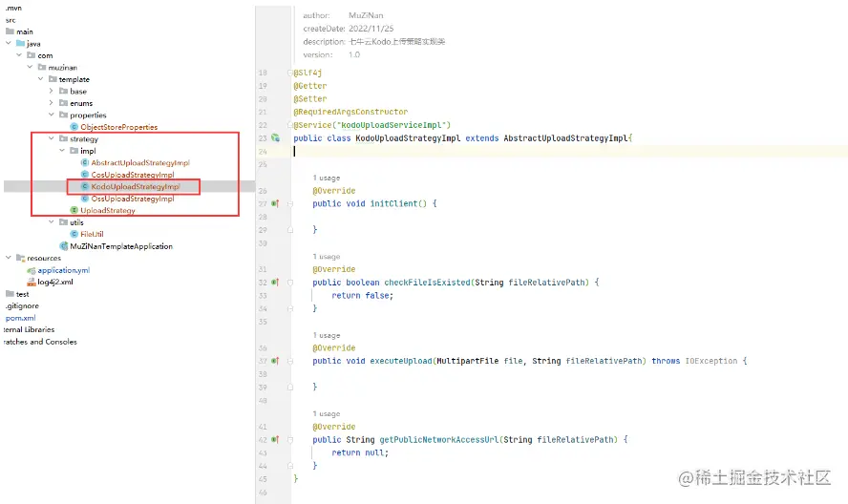848x504 pixels.
Task: Click Spring app icon beside MuZiNanTemplateApplication
Action: point(63,246)
